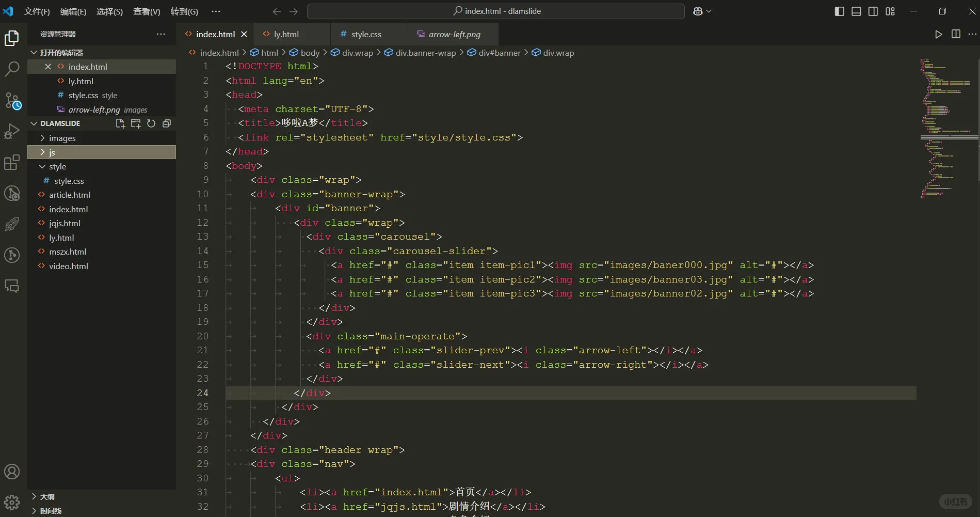
Task: Open the 转到(G) menu
Action: tap(184, 11)
